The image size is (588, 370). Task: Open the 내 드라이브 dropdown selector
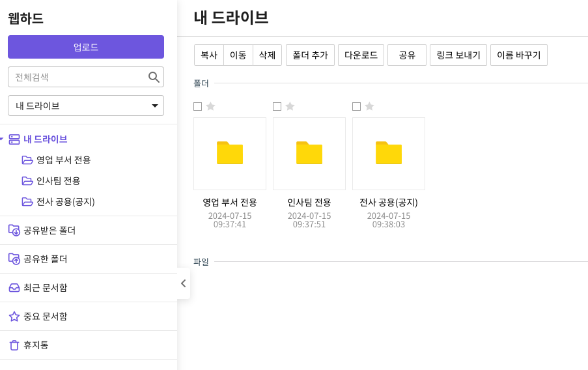click(86, 106)
